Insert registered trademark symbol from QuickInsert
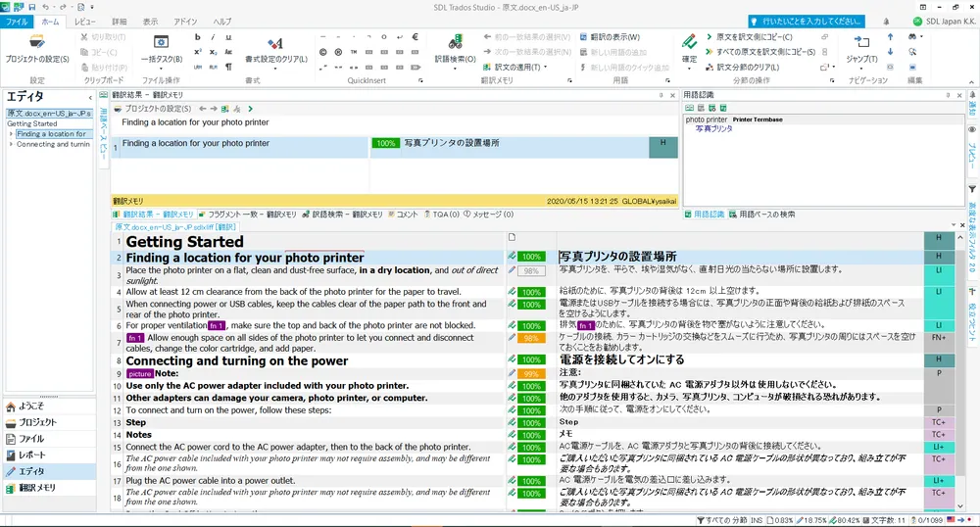 tap(338, 52)
